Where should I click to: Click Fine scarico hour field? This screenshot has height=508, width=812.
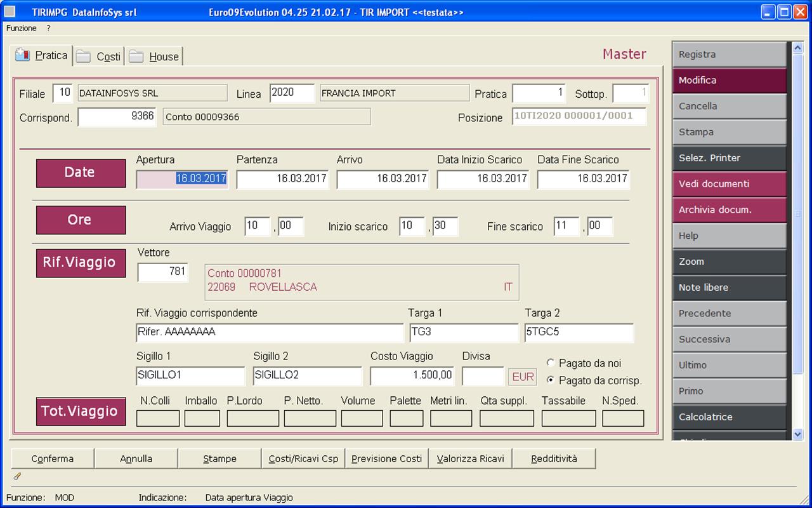pos(567,227)
